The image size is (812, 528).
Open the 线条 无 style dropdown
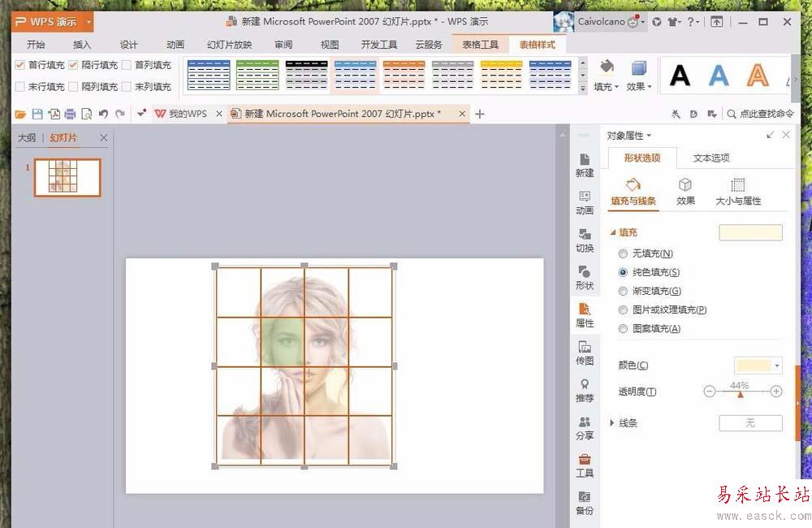[x=750, y=423]
